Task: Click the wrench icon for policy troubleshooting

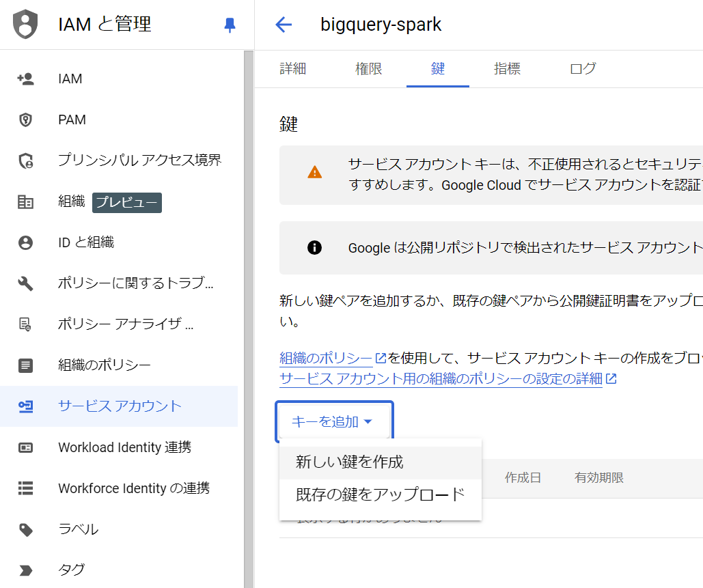Action: click(x=25, y=283)
